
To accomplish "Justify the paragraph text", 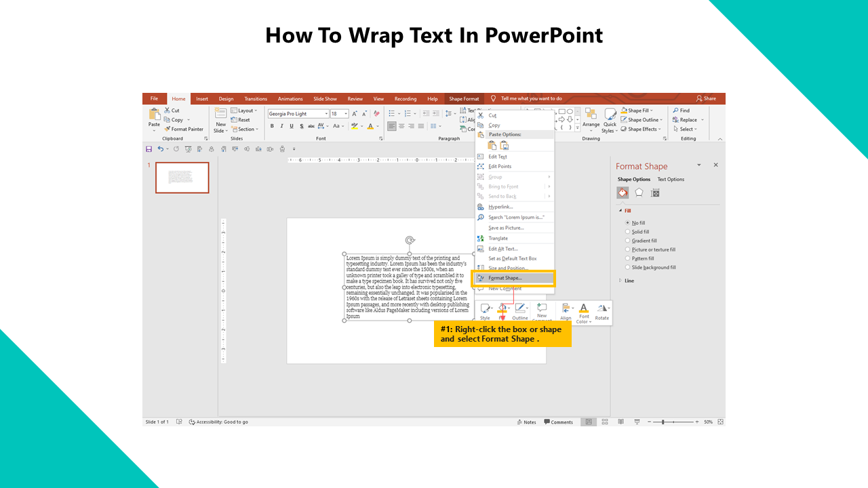I will 420,126.
